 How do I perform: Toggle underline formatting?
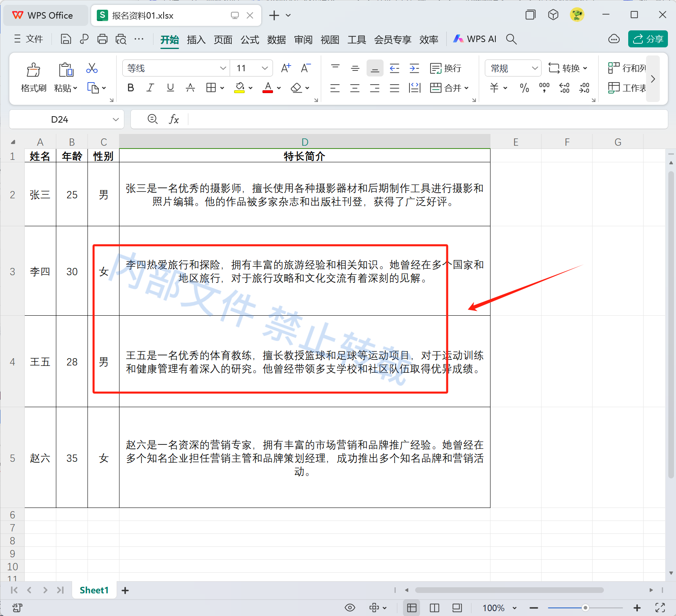170,87
